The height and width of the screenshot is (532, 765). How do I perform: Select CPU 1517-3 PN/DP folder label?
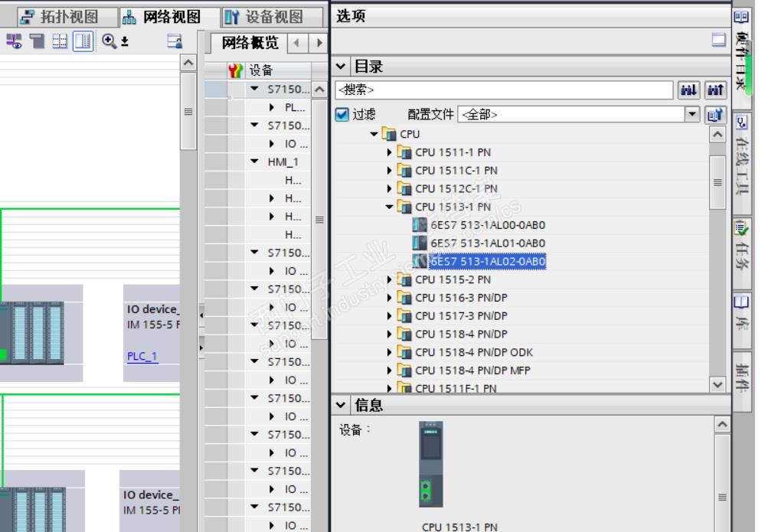click(x=461, y=316)
